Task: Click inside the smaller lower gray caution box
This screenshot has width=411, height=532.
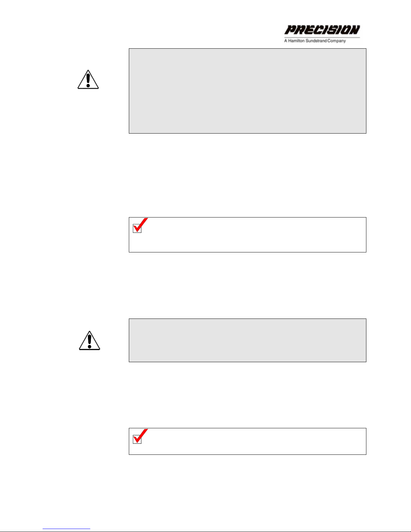Action: pos(247,340)
